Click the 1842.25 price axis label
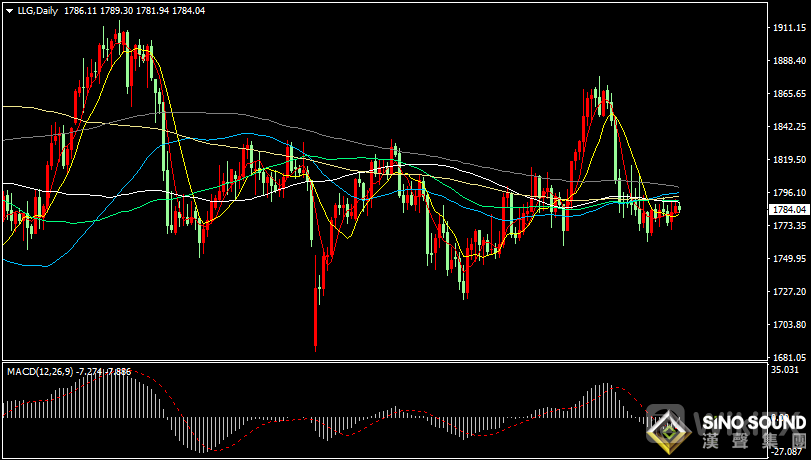The height and width of the screenshot is (460, 811). 789,127
